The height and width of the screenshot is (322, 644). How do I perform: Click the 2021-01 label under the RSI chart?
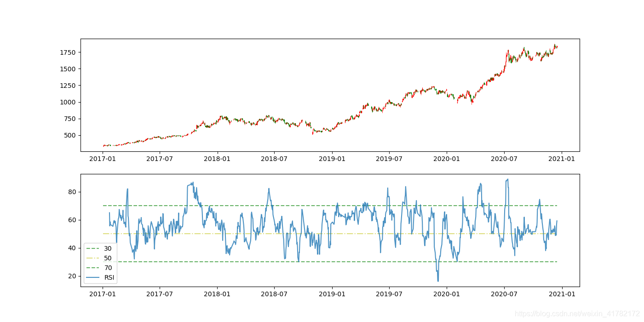(562, 294)
